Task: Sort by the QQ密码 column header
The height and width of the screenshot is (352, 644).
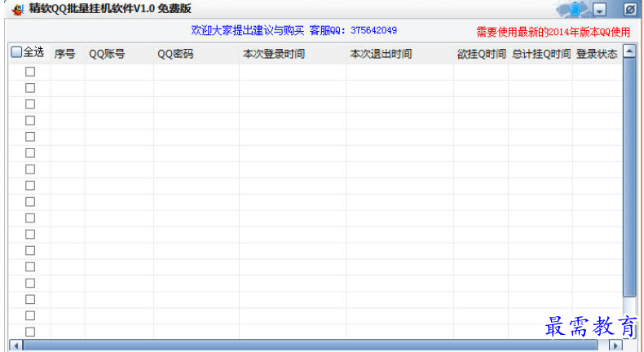Action: (x=196, y=54)
